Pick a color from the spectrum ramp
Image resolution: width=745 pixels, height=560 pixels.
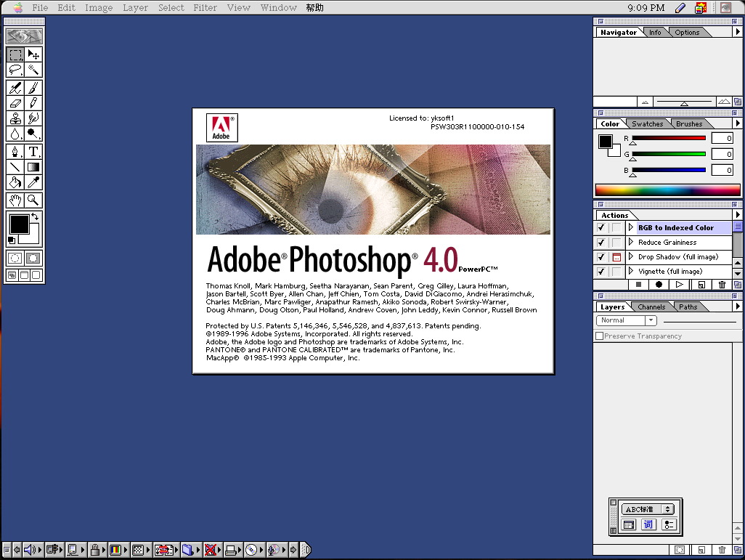coord(667,190)
